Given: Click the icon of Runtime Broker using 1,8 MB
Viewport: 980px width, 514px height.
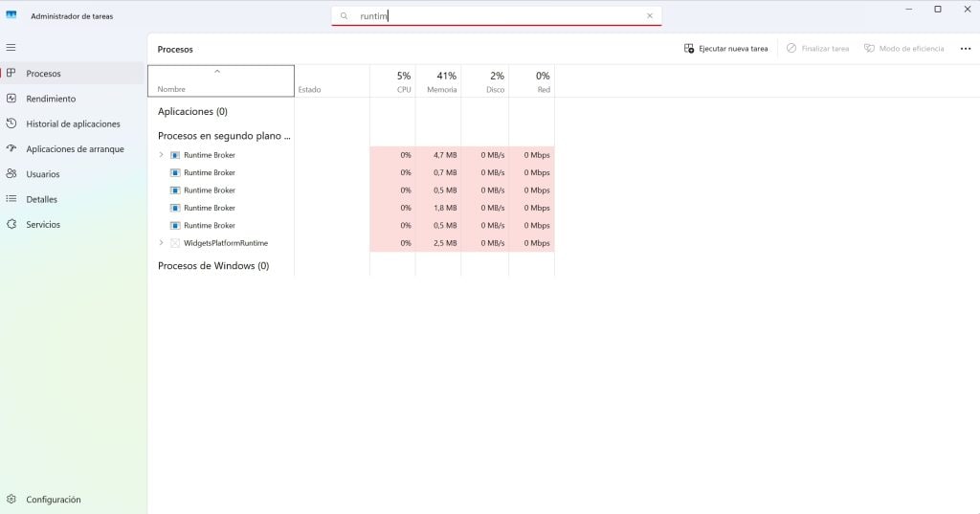Looking at the screenshot, I should click(x=176, y=208).
